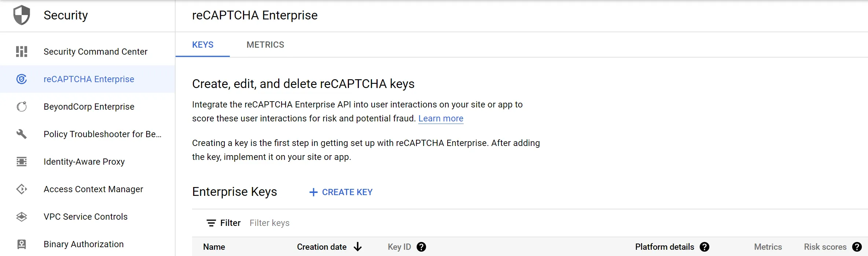This screenshot has height=256, width=868.
Task: Sort the table by Name column
Action: click(x=214, y=247)
